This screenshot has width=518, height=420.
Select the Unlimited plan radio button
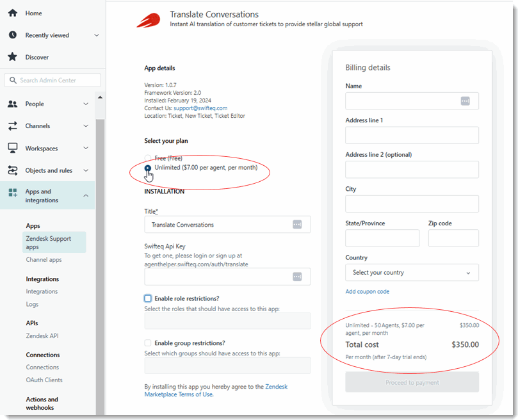click(x=148, y=168)
